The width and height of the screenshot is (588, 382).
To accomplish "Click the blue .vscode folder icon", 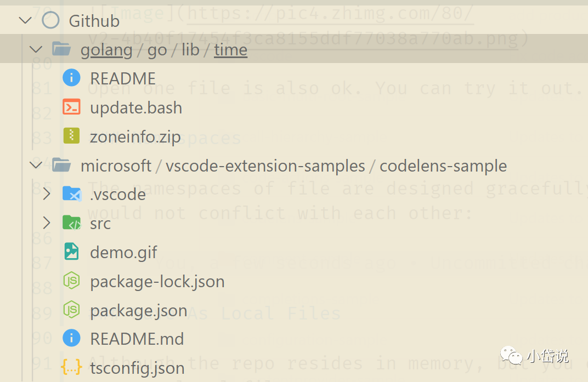I will pos(72,194).
